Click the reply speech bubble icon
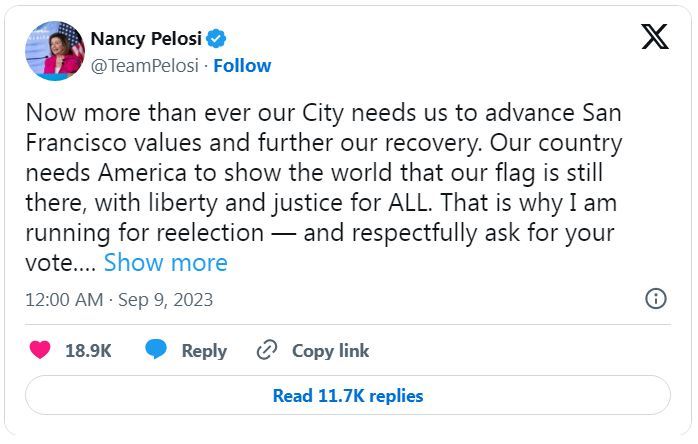The height and width of the screenshot is (444, 698). pyautogui.click(x=156, y=350)
